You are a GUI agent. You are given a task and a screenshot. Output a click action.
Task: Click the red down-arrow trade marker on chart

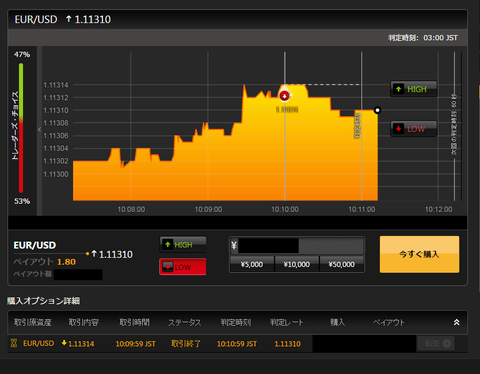[x=284, y=96]
